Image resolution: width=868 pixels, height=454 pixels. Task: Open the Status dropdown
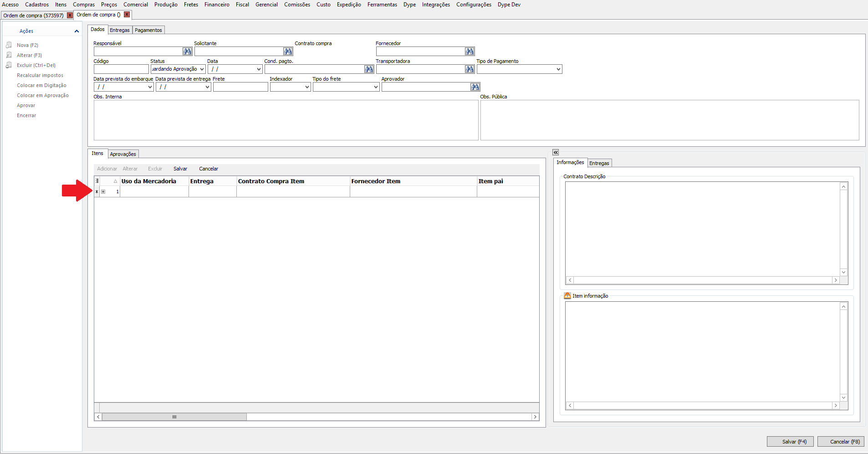click(202, 69)
